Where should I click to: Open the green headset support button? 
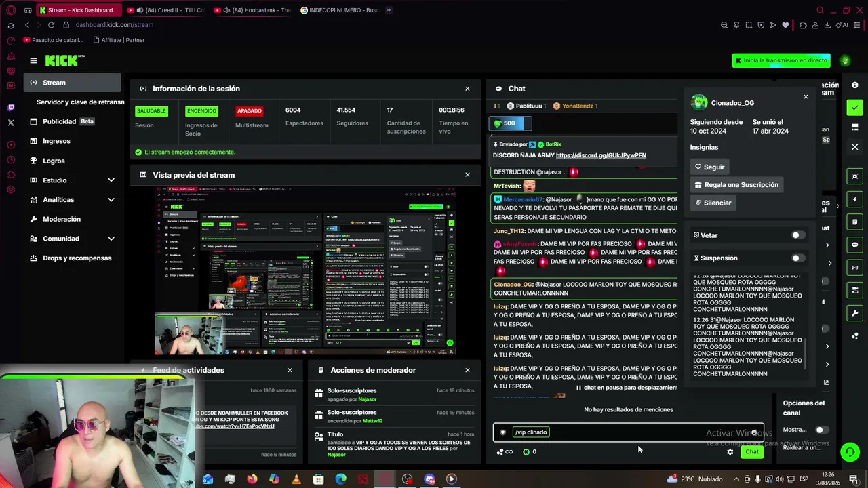(850, 451)
